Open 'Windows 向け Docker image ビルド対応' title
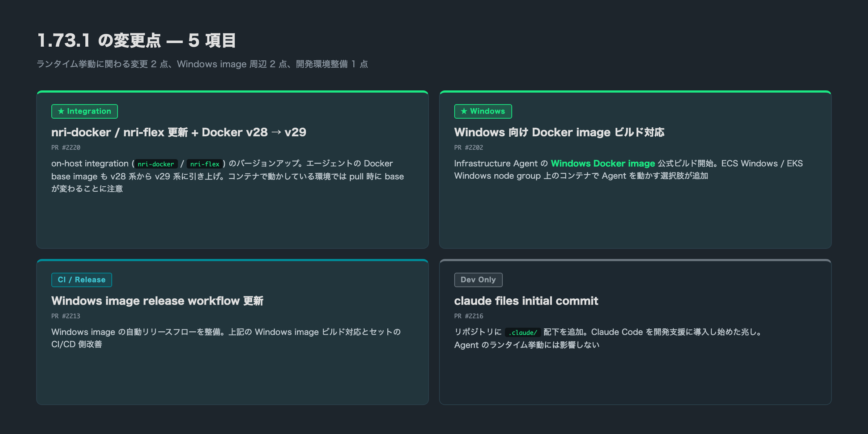Image resolution: width=868 pixels, height=434 pixels. 559,132
